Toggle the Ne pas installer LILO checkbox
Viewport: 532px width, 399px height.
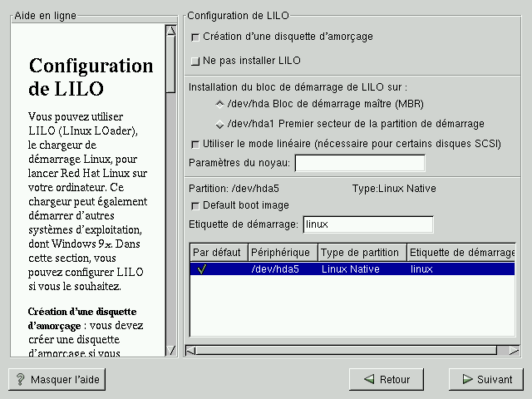pyautogui.click(x=195, y=61)
